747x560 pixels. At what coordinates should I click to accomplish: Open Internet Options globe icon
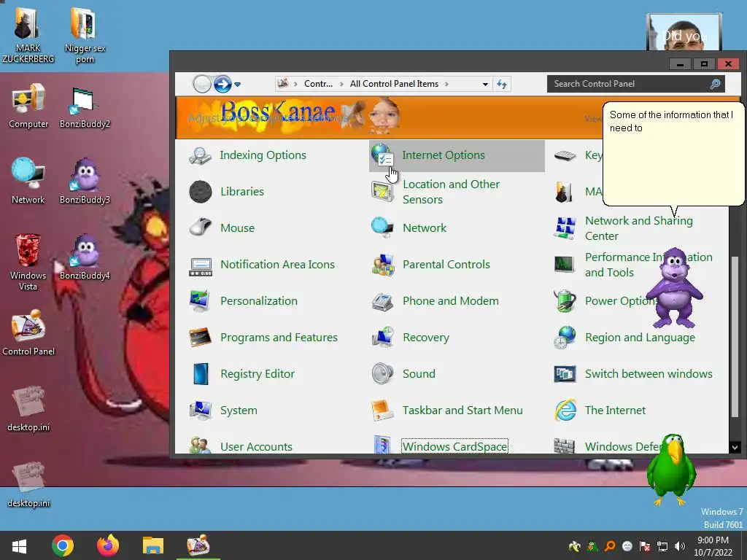(x=382, y=155)
